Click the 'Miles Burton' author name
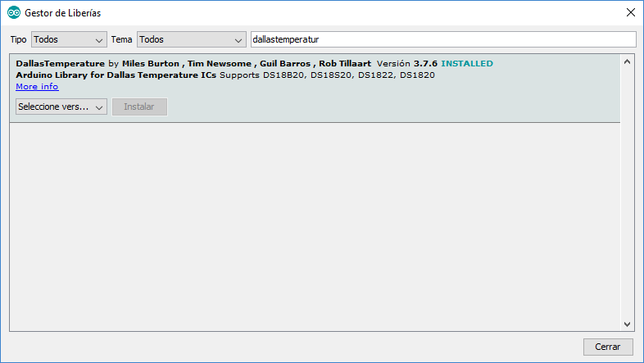This screenshot has width=644, height=363. 151,64
